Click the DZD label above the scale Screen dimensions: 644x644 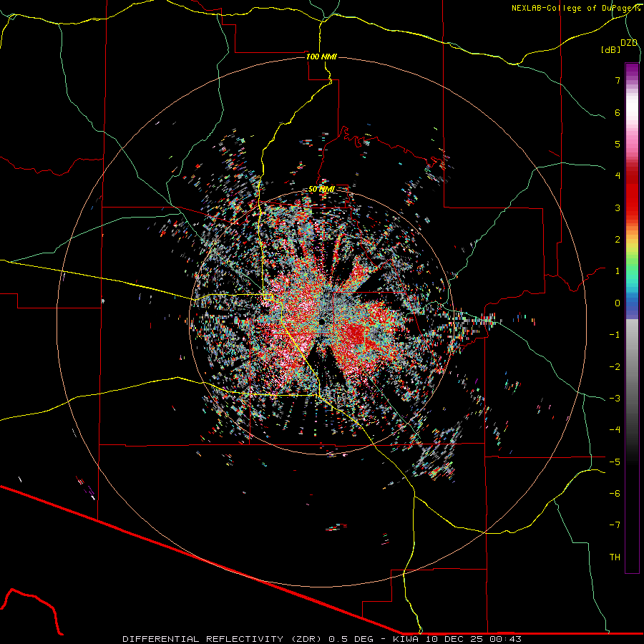pos(629,43)
